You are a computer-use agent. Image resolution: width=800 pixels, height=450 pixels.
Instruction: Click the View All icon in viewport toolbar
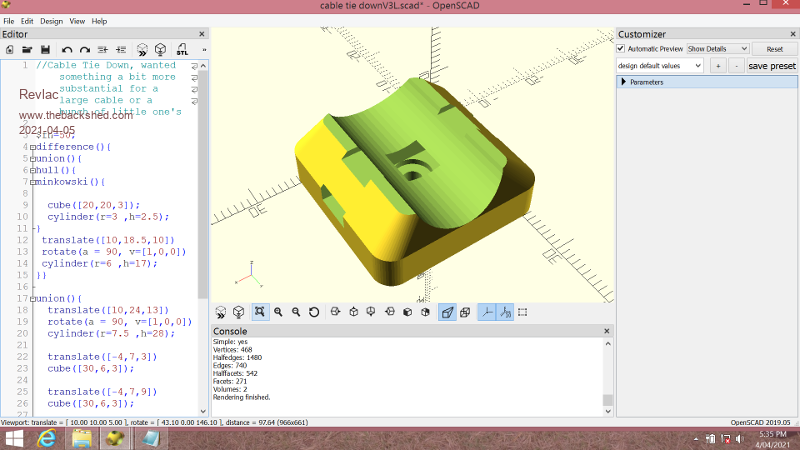tap(260, 312)
